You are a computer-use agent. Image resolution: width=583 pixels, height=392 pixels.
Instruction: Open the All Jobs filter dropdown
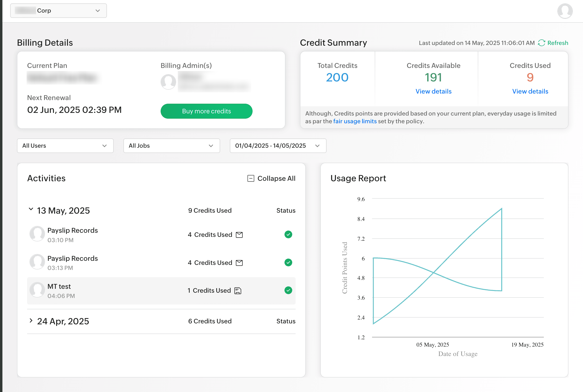(x=172, y=146)
